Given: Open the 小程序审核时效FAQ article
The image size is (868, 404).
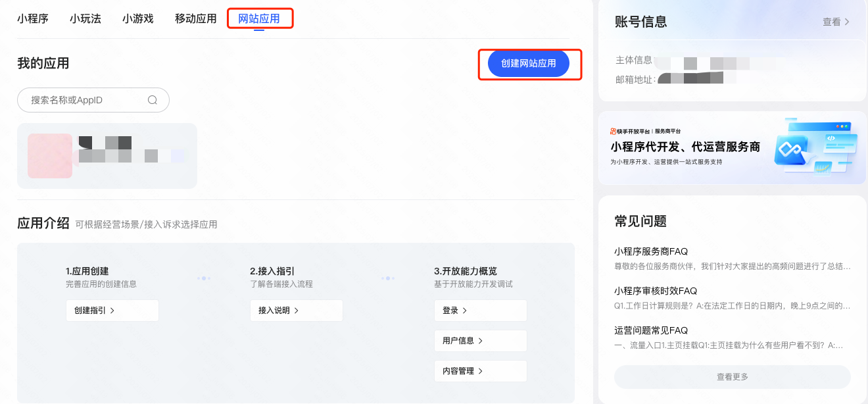Looking at the screenshot, I should (656, 291).
